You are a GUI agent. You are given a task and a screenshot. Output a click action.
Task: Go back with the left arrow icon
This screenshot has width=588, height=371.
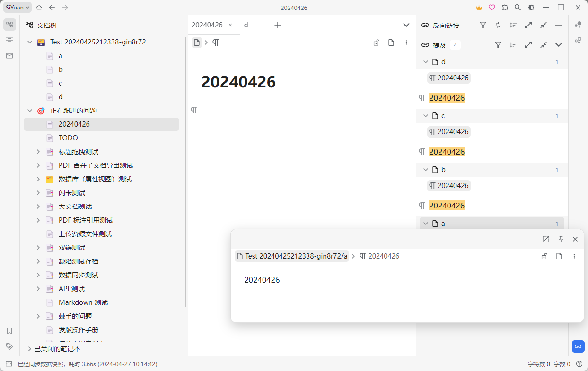[x=52, y=8]
